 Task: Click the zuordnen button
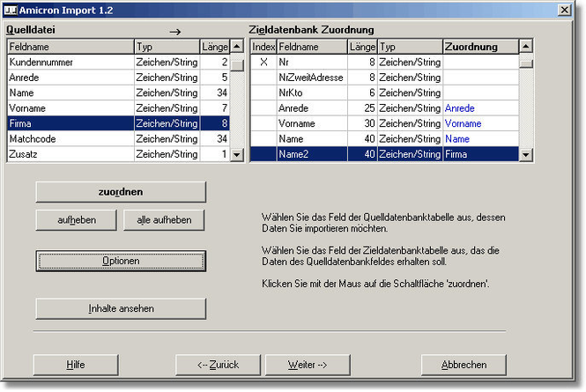(121, 192)
